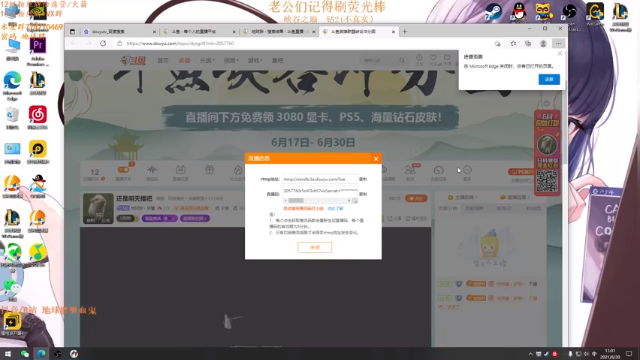This screenshot has height=360, width=640.
Task: Show hidden tray icons chevron
Action: click(531, 354)
